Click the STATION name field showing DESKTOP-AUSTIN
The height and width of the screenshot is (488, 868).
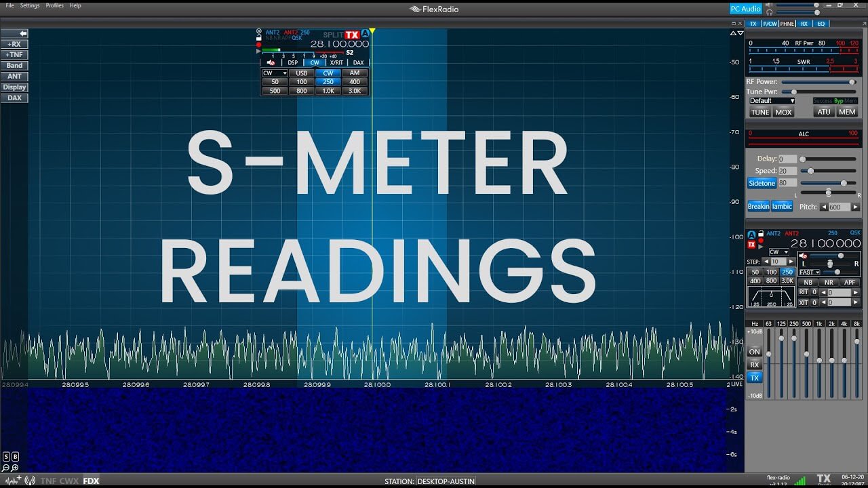446,481
